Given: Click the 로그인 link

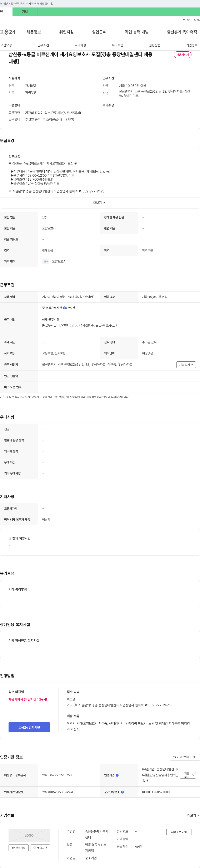Looking at the screenshot, I should (186, 20).
